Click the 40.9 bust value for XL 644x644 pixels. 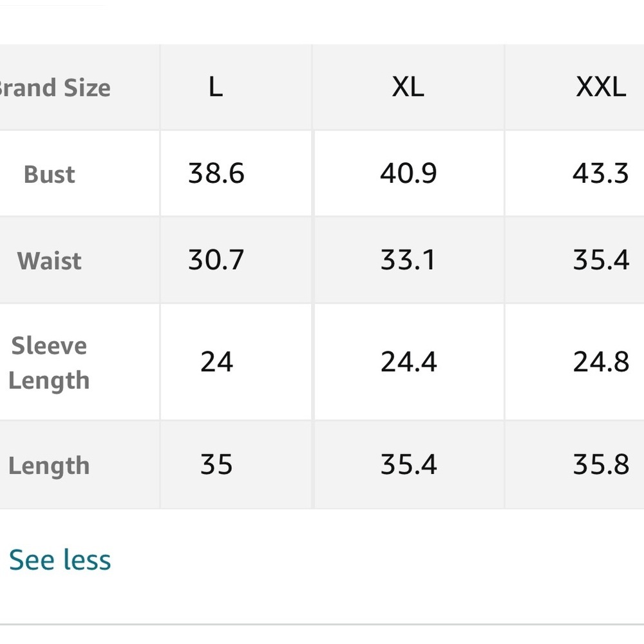pos(408,173)
